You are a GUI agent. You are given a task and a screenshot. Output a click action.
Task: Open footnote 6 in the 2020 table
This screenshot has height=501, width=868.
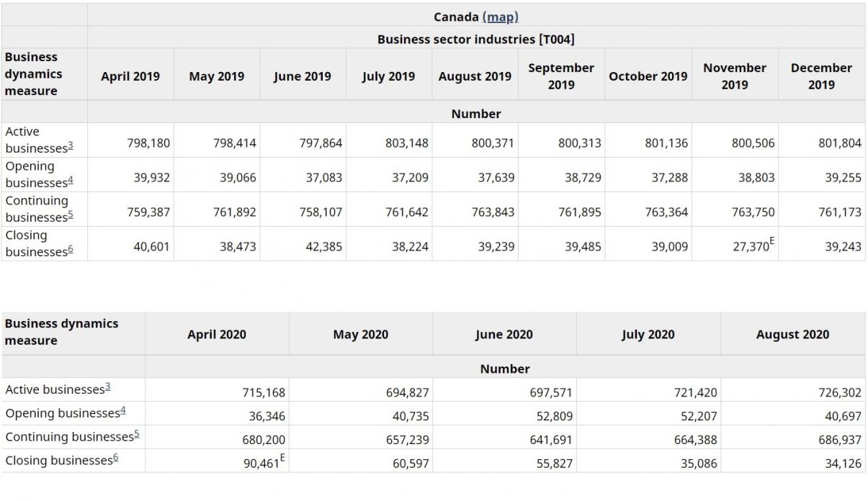(x=115, y=459)
